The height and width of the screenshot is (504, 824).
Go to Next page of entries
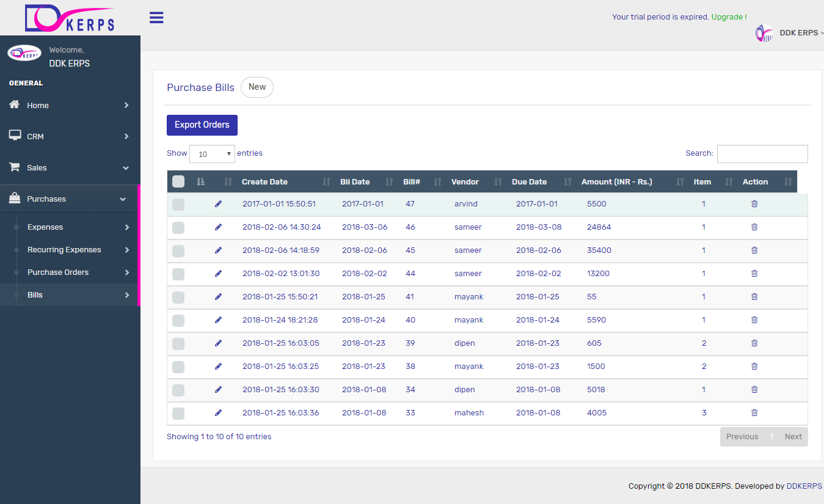click(x=793, y=437)
